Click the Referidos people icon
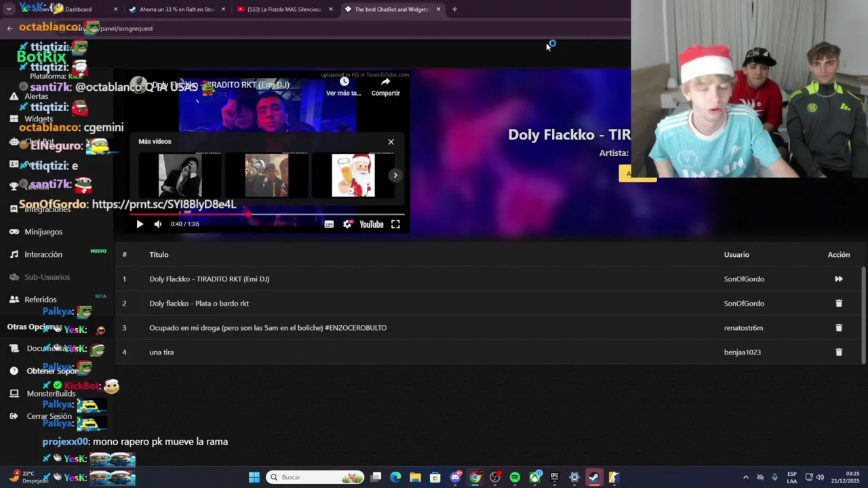868x488 pixels. click(14, 300)
